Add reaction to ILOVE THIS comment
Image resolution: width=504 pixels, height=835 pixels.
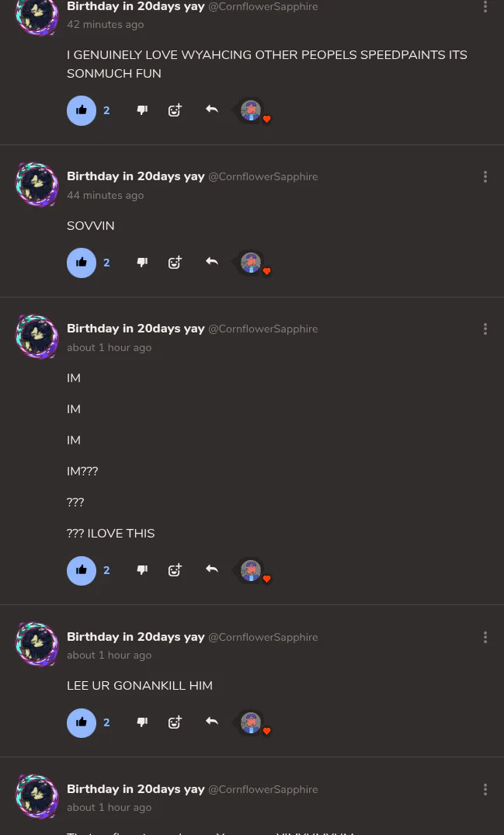175,570
